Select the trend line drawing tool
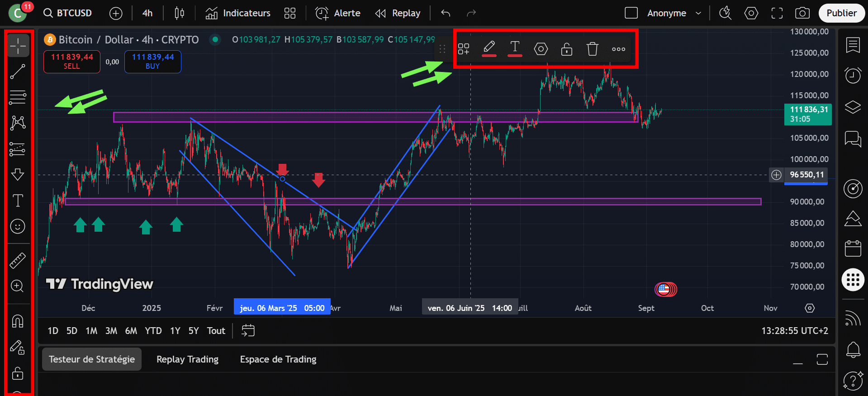 click(x=18, y=72)
